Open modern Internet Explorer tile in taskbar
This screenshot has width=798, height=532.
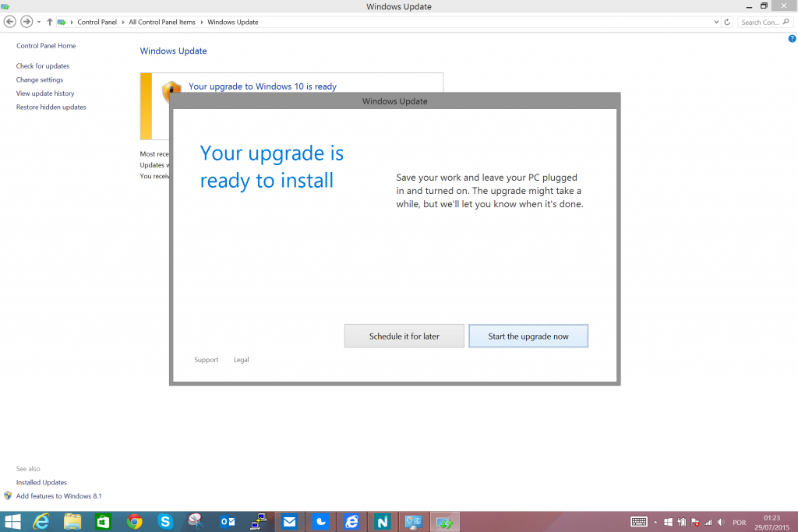(x=351, y=522)
